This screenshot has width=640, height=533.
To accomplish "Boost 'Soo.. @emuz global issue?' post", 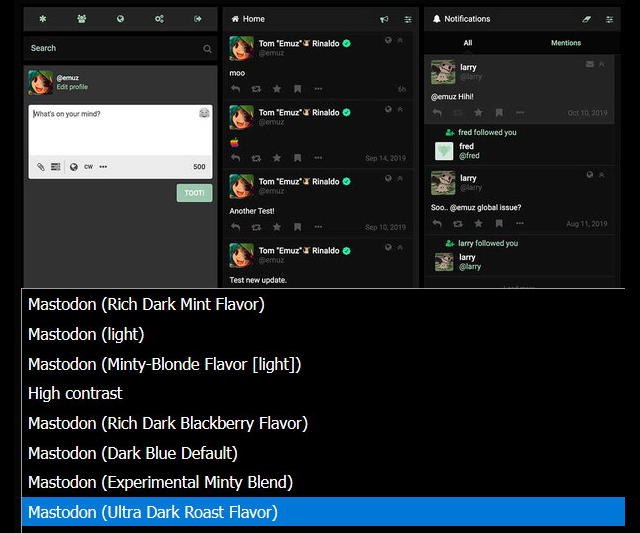I will (x=458, y=223).
